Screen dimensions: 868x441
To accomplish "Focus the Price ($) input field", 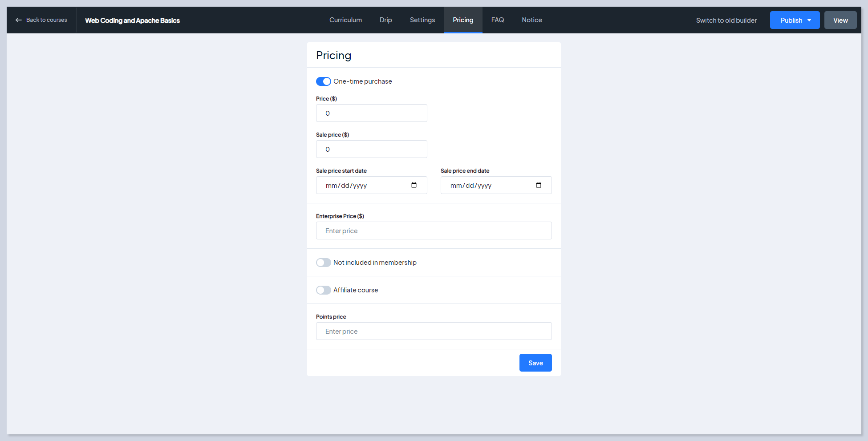I will 371,113.
